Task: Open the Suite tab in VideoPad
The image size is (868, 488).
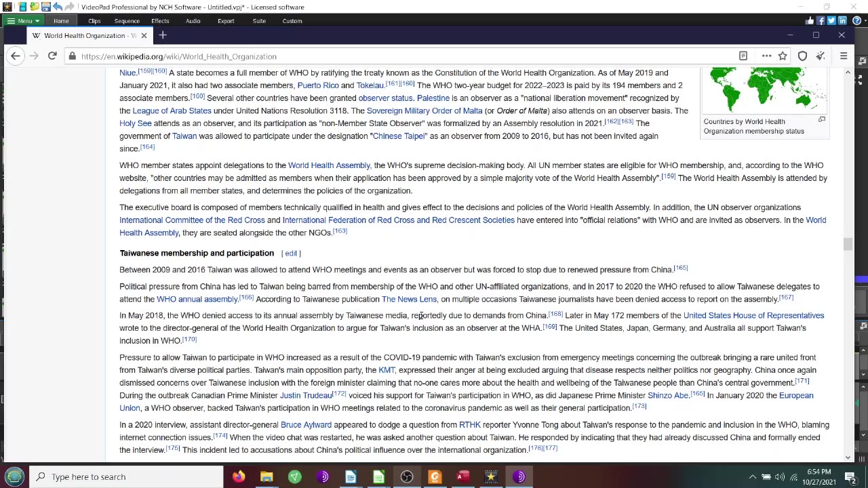Action: (259, 21)
